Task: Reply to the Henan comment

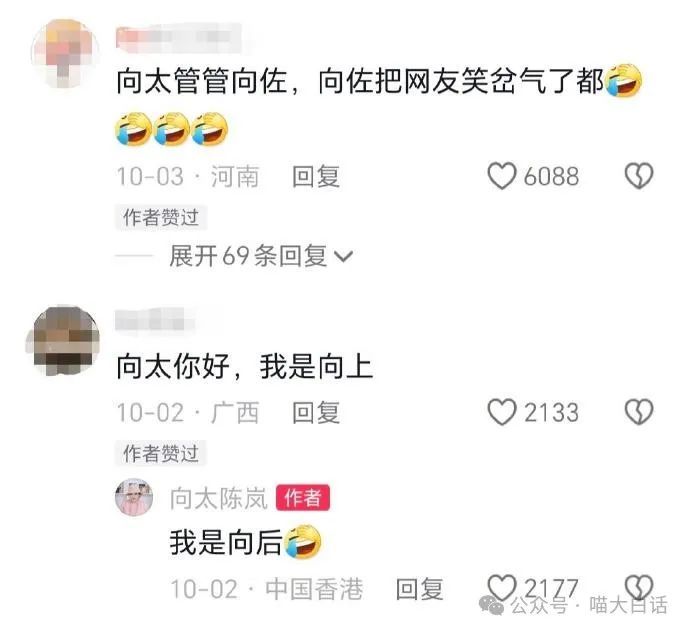Action: point(316,177)
